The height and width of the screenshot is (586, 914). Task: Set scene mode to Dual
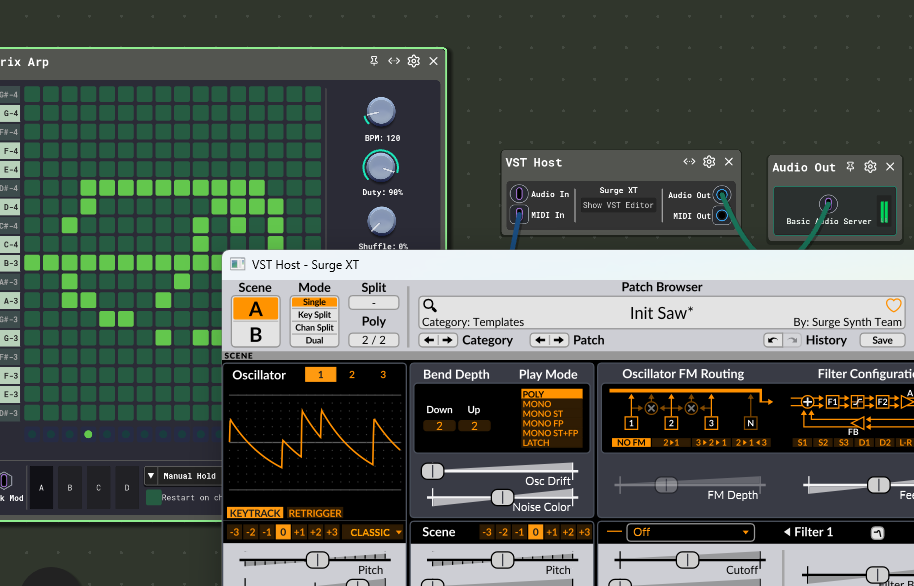pyautogui.click(x=315, y=341)
